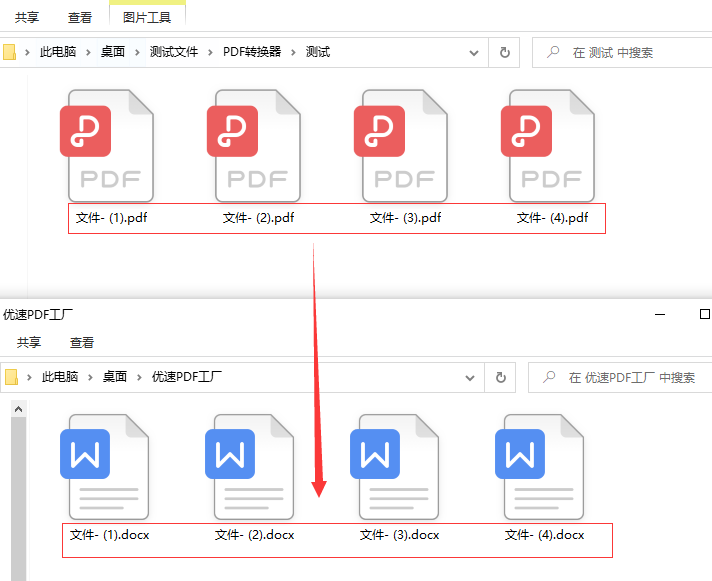Click the 文件- (3).docx filename label
The height and width of the screenshot is (581, 712).
point(400,535)
